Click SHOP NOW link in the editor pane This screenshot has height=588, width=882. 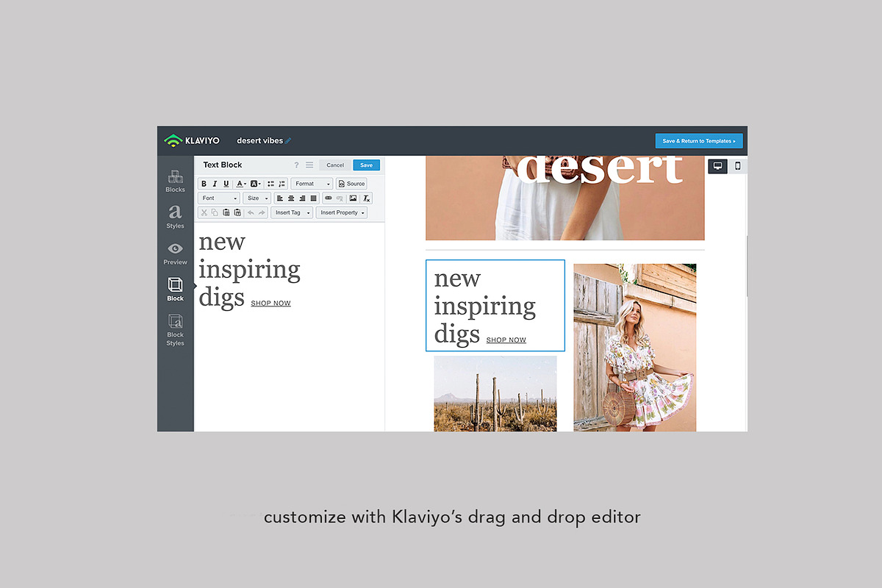[x=271, y=304]
